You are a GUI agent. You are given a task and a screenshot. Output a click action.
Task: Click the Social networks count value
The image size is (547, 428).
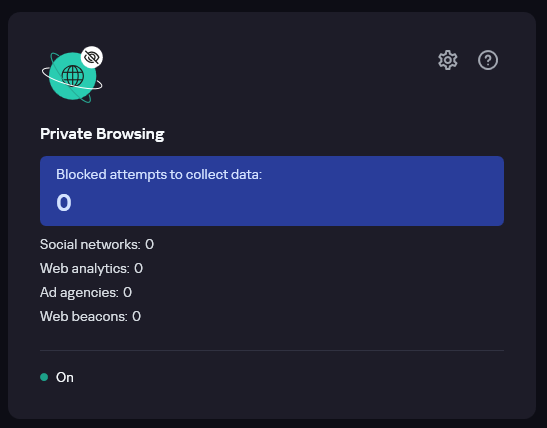coord(149,245)
